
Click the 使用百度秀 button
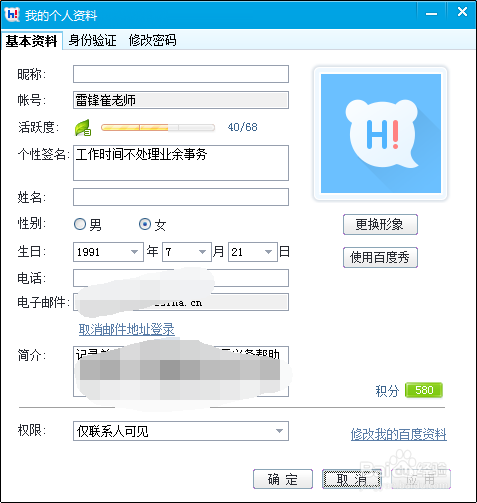pyautogui.click(x=380, y=257)
